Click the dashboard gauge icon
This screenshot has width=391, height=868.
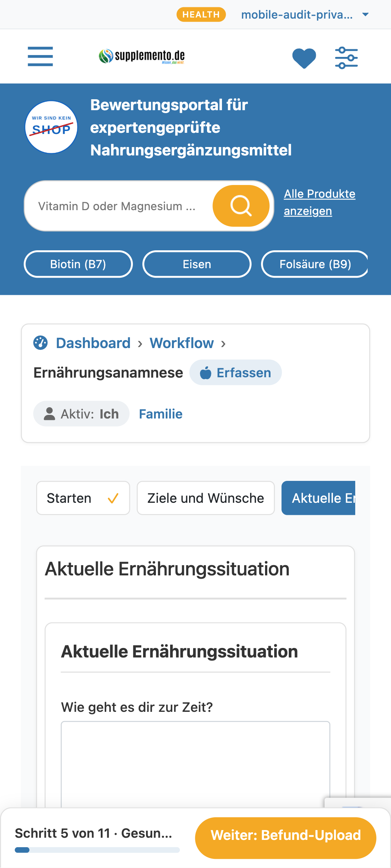[x=41, y=343]
